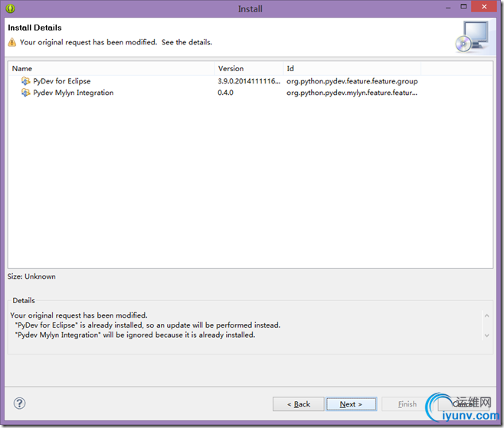Viewport: 504px width, 428px height.
Task: Click version 0.4.0 cell
Action: [226, 93]
